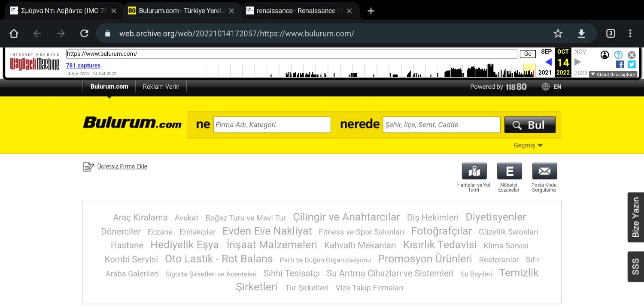644x307 pixels.
Task: Open Haritalar ve Yol Tarifi map icon
Action: [474, 171]
